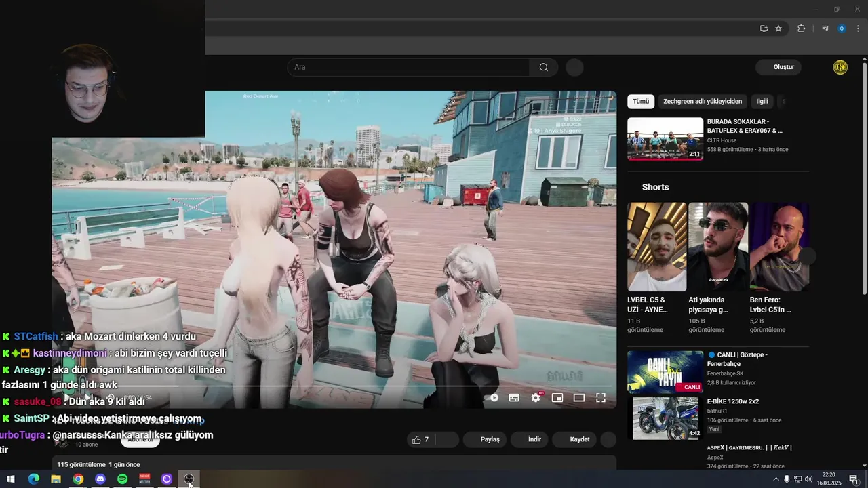Image resolution: width=868 pixels, height=488 pixels.
Task: Click the Shorts section heading
Action: 655,187
